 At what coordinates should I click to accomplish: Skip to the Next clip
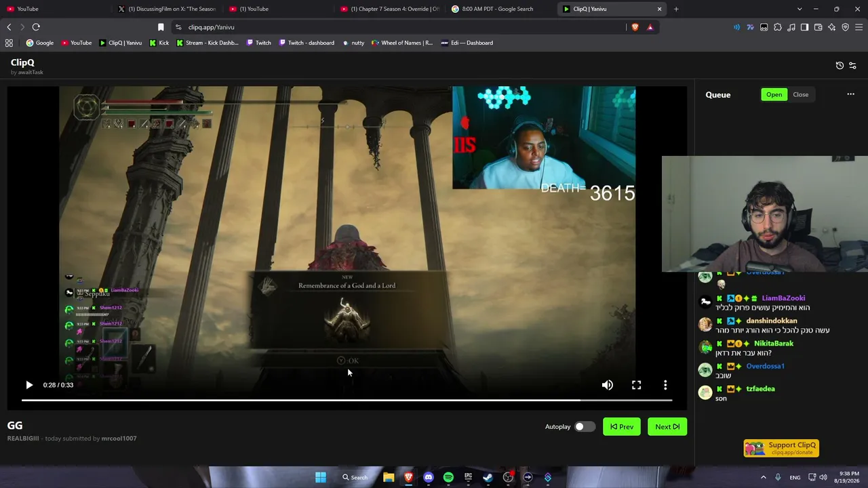[667, 427]
